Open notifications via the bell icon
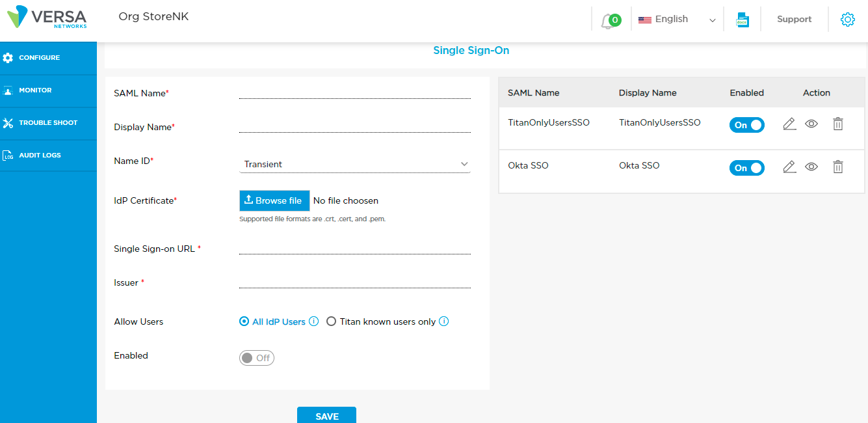 609,19
